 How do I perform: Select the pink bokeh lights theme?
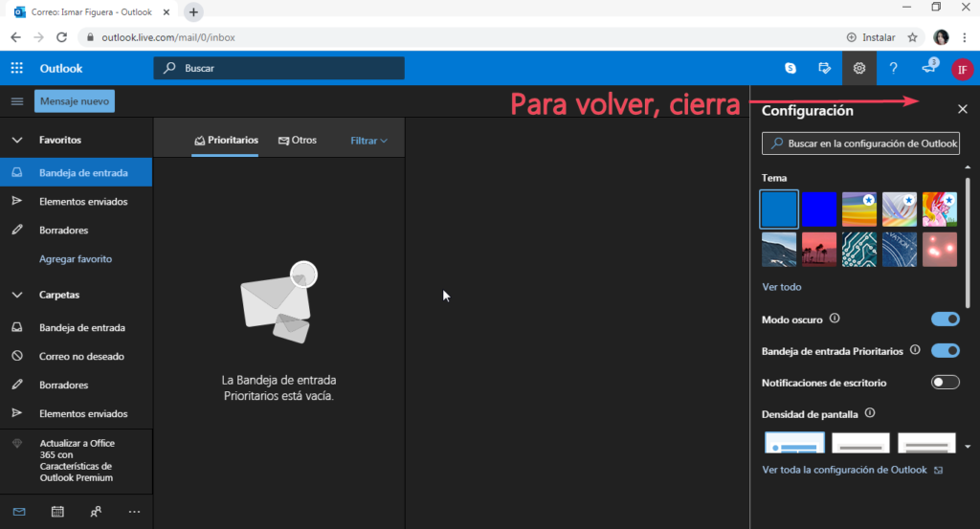[x=940, y=250]
